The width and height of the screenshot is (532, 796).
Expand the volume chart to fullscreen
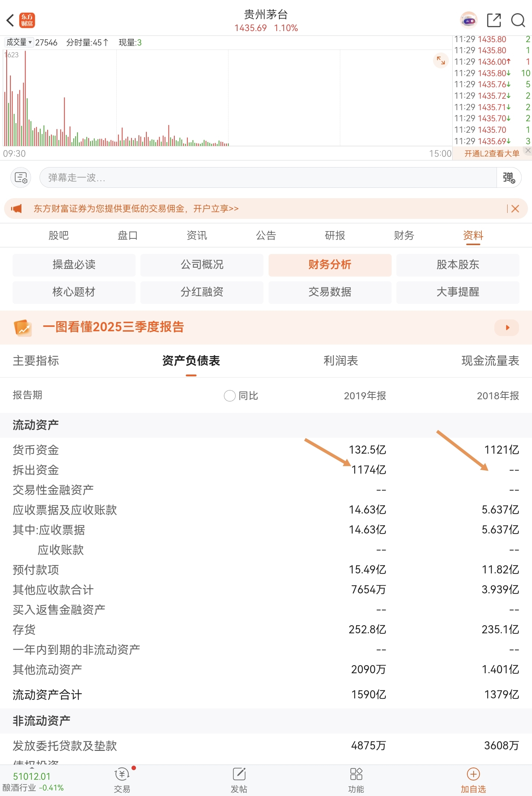point(441,60)
